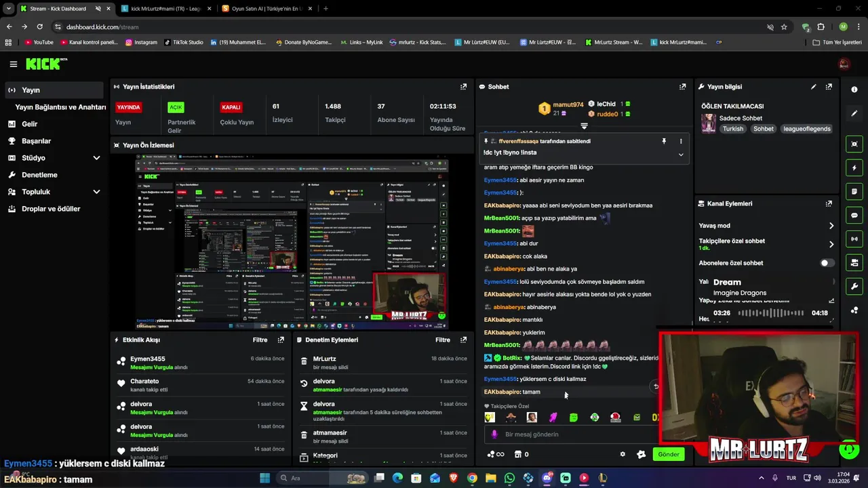Open the Filtre dropdown in Etkinlik Akışı
This screenshot has height=488, width=868.
click(260, 340)
